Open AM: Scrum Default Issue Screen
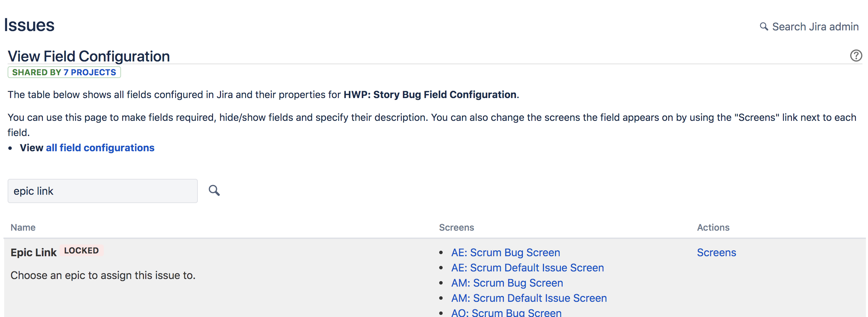 [x=529, y=298]
